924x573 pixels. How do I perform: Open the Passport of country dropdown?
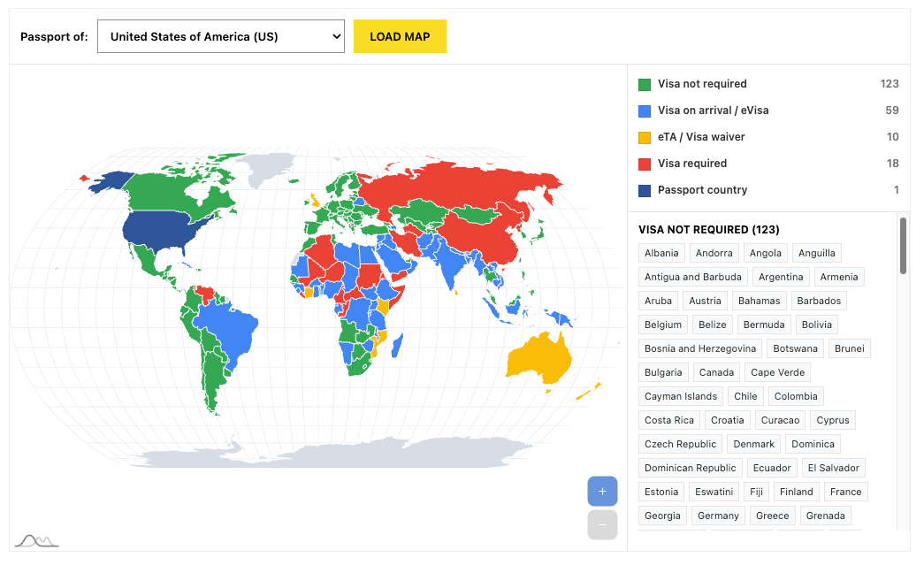point(221,36)
